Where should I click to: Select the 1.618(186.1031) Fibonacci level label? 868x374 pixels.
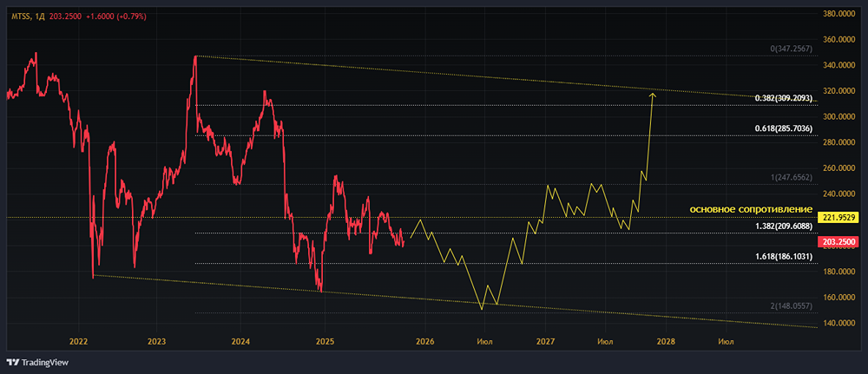point(784,257)
